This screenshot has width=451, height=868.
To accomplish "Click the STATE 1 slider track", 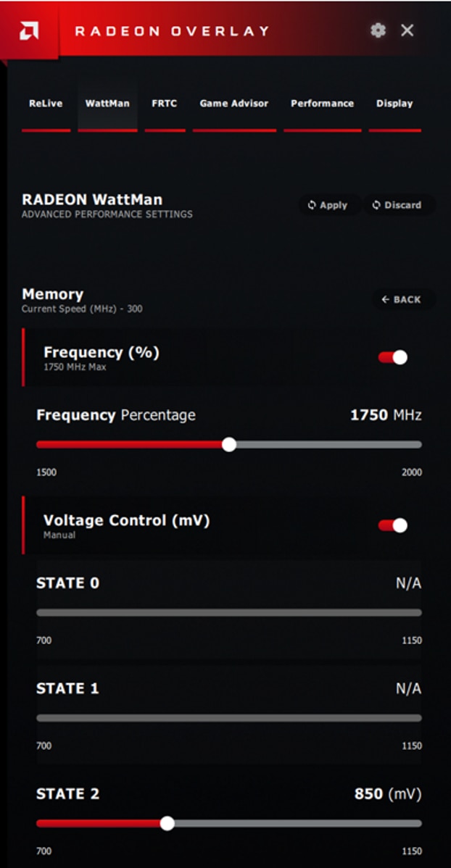I will tap(229, 718).
